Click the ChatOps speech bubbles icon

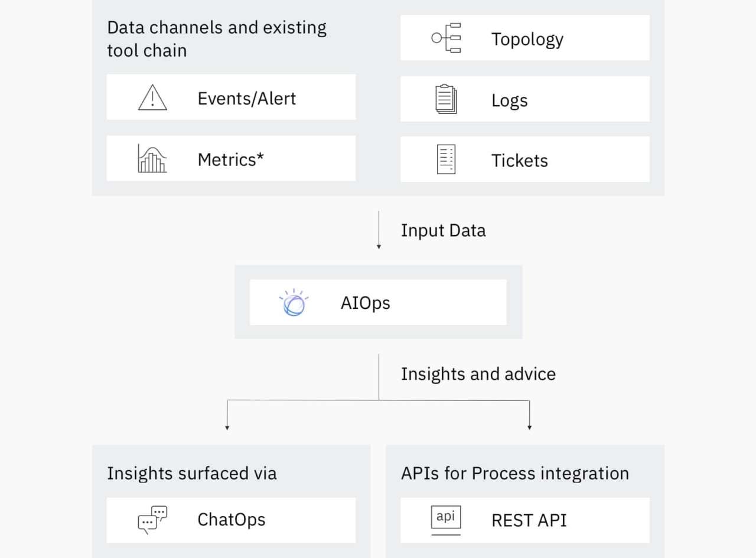tap(152, 520)
